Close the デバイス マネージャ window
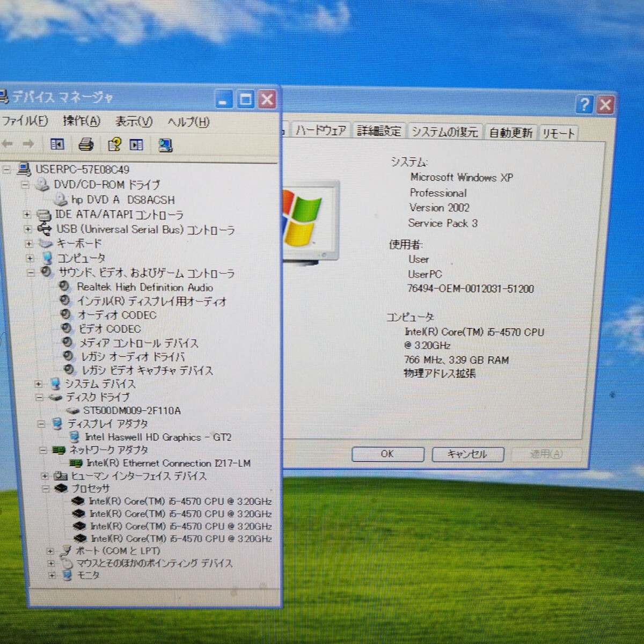This screenshot has height=644, width=644. (267, 99)
